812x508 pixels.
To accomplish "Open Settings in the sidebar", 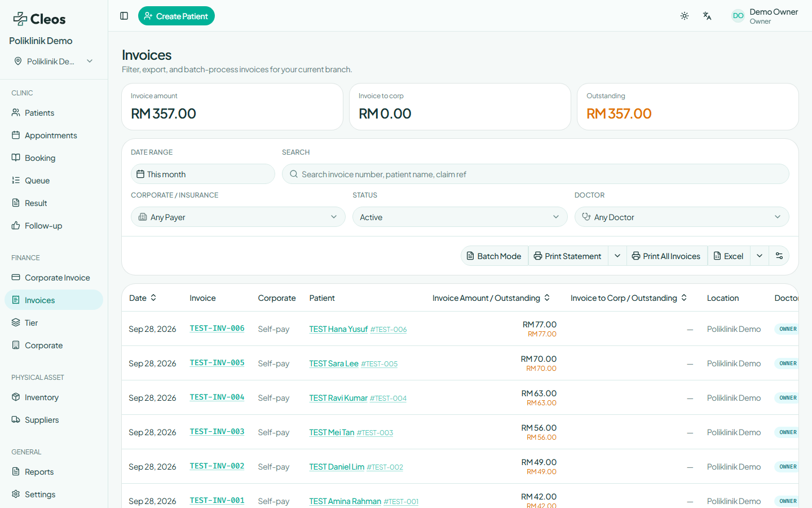I will 54,494.
